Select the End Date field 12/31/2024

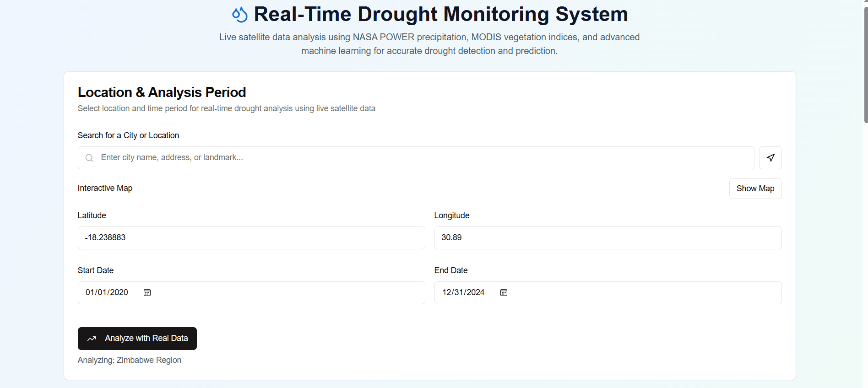[x=608, y=293]
